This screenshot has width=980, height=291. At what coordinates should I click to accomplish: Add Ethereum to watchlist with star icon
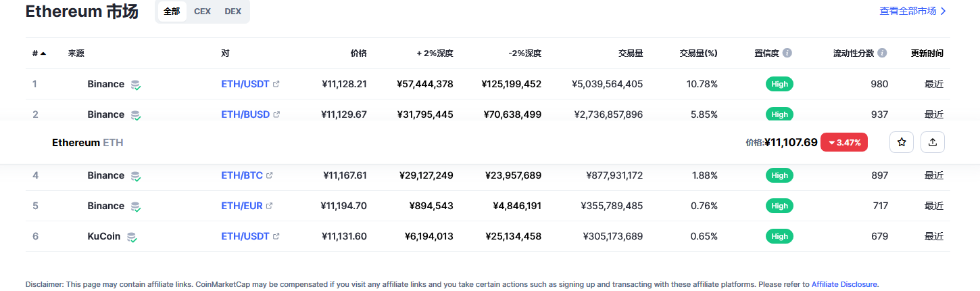(x=901, y=142)
